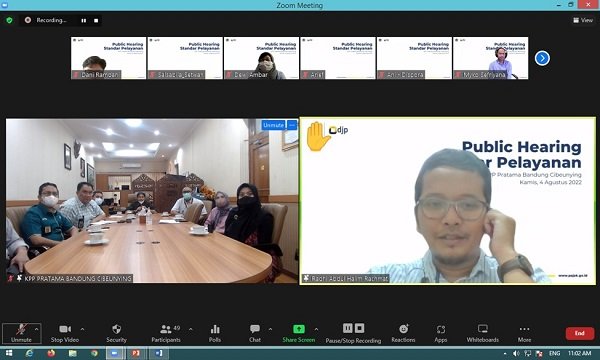Select Dewi Ambar's video thumbnail

click(261, 58)
